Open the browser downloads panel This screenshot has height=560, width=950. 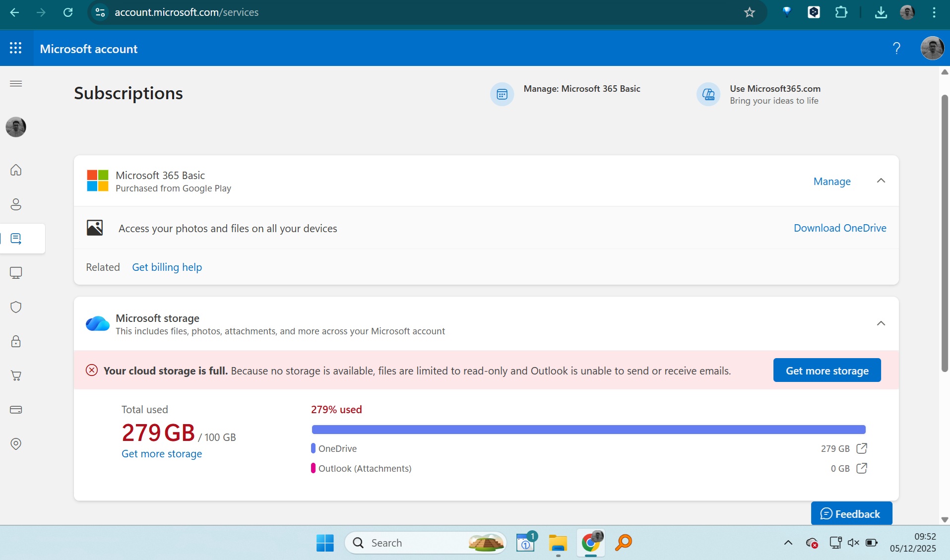(x=881, y=12)
